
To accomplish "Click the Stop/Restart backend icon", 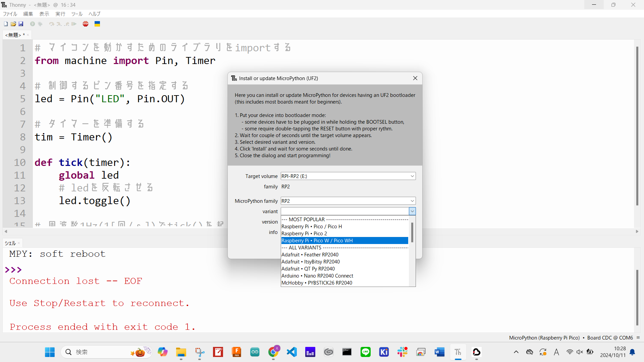I will 86,24.
